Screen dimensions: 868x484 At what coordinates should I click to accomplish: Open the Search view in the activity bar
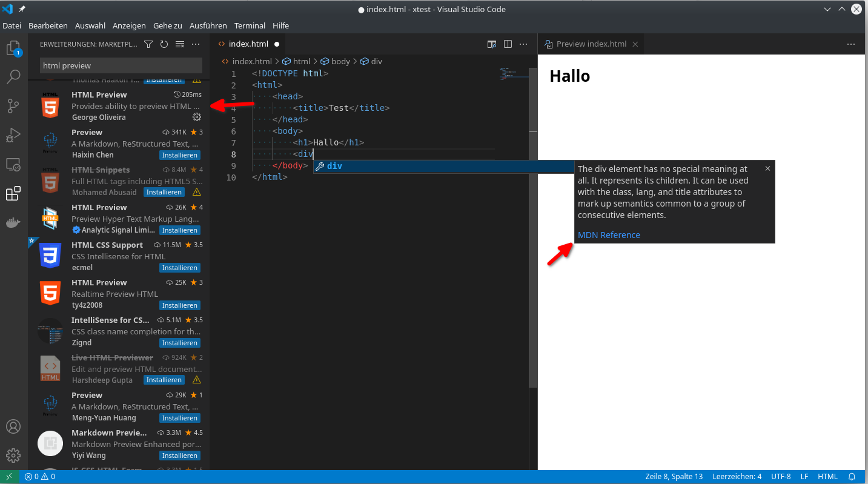[x=13, y=77]
